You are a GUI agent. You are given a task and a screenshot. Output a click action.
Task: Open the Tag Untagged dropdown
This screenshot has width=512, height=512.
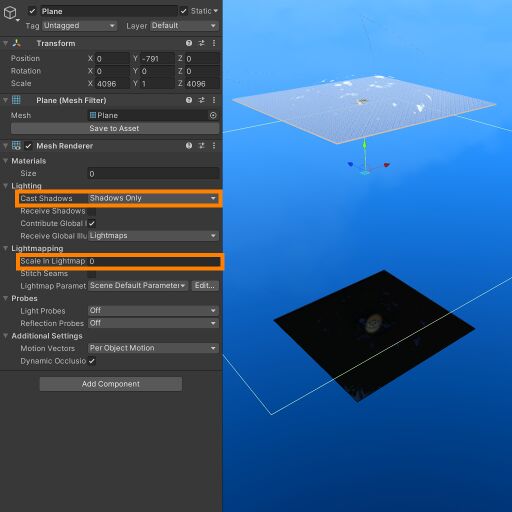click(x=79, y=26)
